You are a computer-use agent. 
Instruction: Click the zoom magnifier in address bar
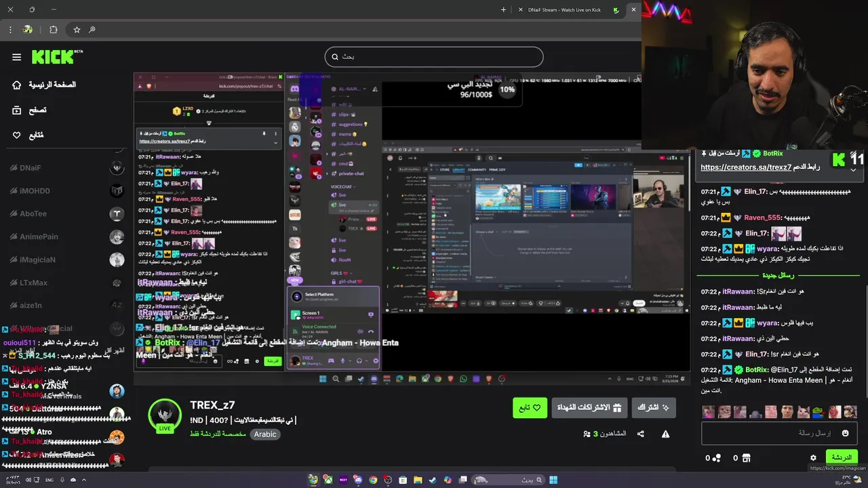[x=92, y=29]
